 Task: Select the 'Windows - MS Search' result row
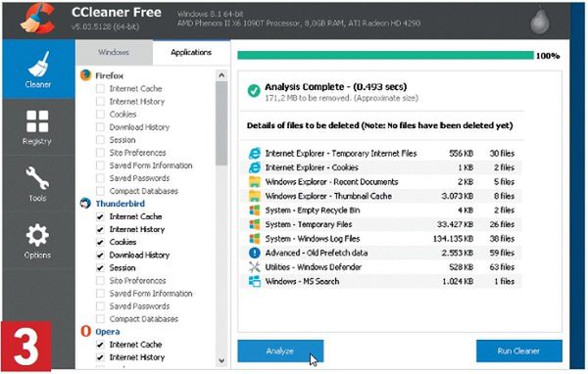coord(381,281)
